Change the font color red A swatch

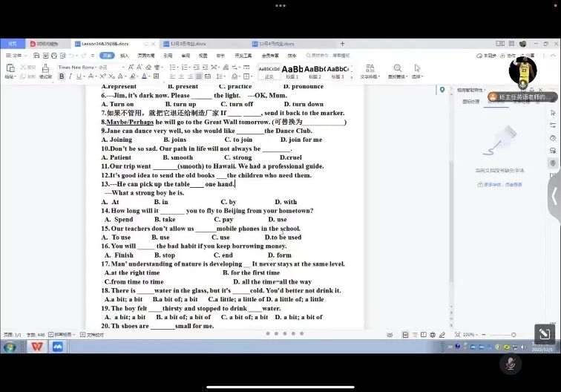pos(144,76)
